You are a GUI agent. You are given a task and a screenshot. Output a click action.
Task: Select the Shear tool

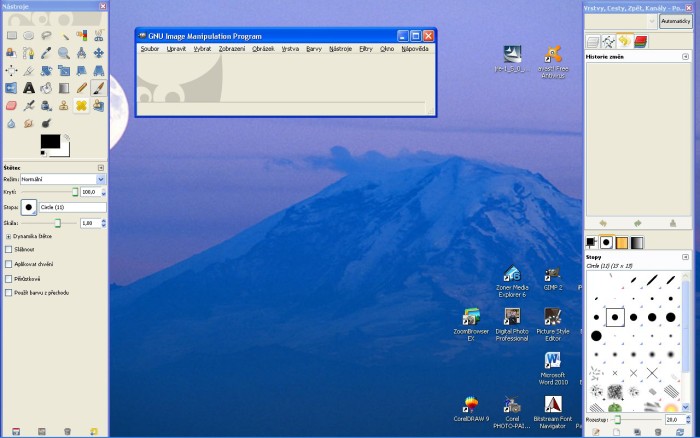click(x=81, y=71)
